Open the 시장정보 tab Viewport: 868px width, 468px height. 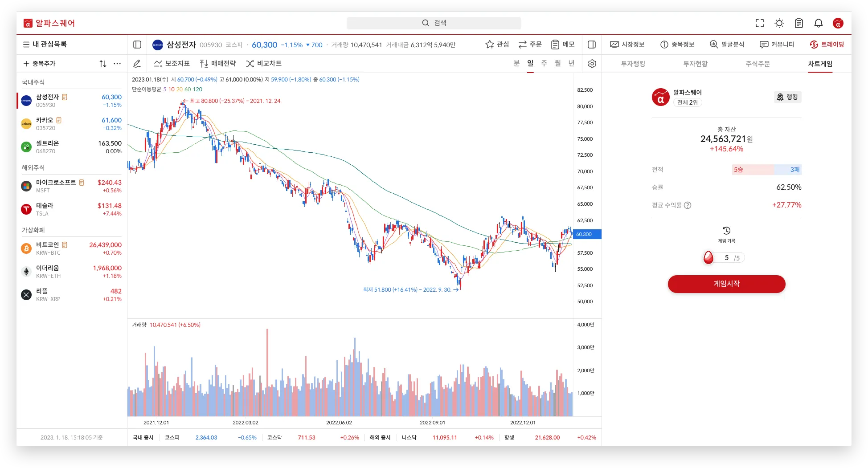[x=627, y=45]
